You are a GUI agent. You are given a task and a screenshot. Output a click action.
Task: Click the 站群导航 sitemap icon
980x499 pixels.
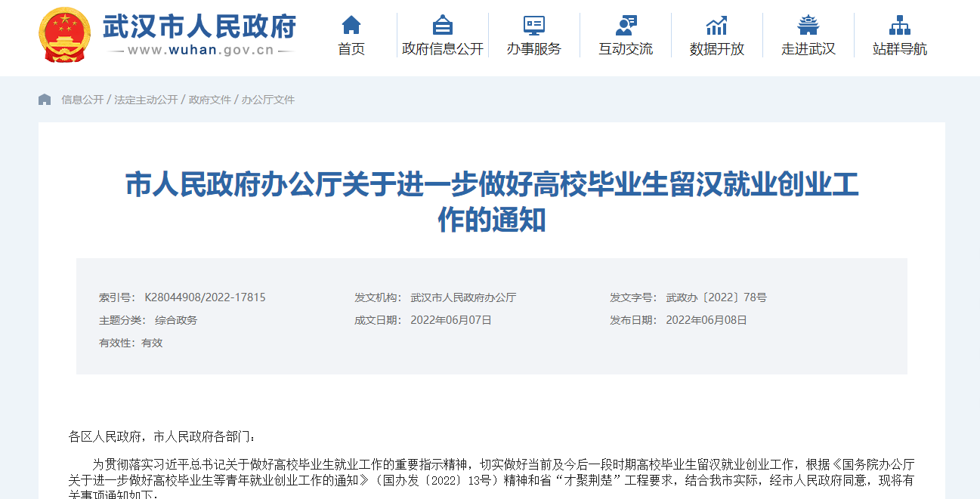tap(899, 25)
